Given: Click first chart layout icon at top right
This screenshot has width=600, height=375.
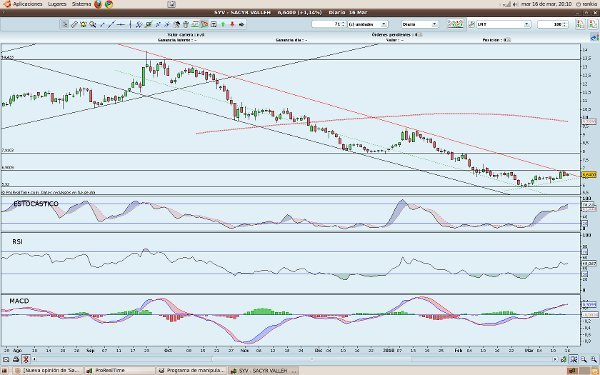Looking at the screenshot, I should click(580, 24).
